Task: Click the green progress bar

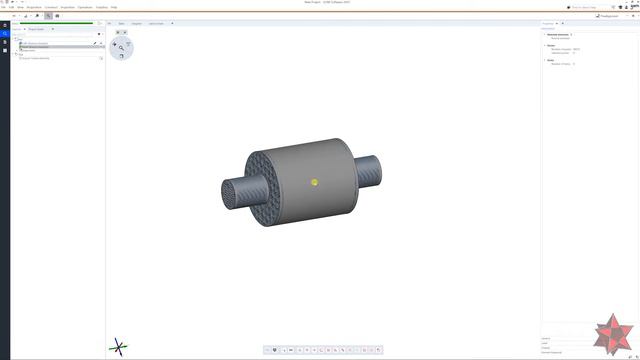Action: 56,23
